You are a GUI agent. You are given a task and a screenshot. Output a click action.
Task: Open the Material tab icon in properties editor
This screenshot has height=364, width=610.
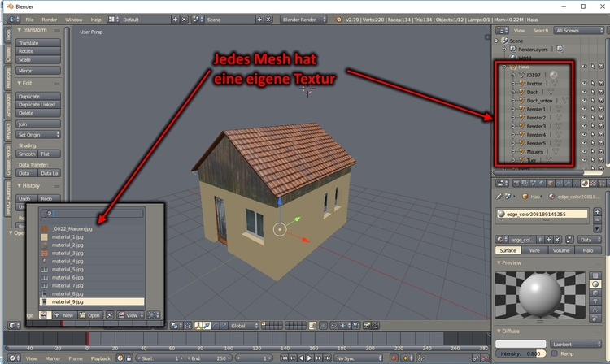coord(584,183)
